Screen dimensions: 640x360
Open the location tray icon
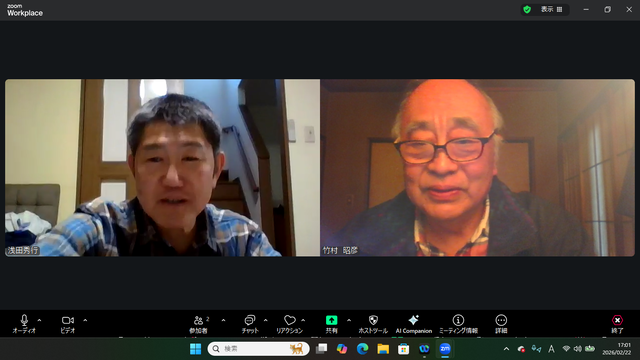click(x=536, y=349)
